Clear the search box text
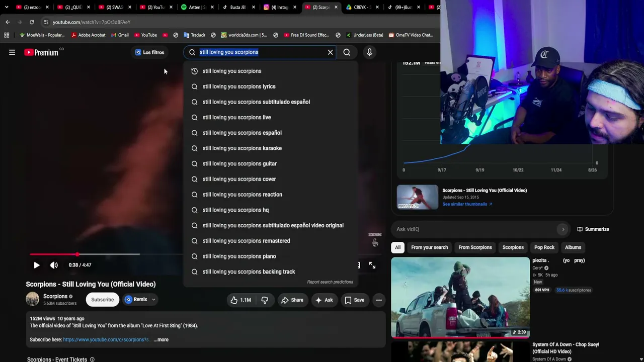 330,52
